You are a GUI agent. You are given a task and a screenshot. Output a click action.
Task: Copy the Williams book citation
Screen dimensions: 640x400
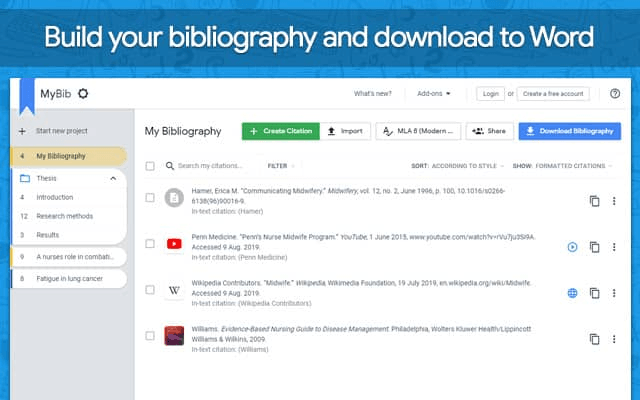(595, 339)
